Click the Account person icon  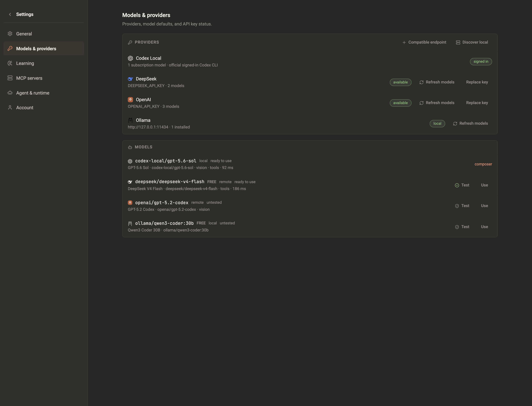click(10, 108)
